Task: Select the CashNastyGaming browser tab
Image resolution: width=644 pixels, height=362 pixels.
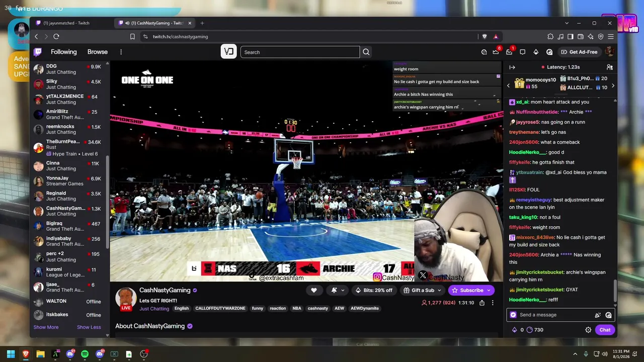Action: (155, 23)
